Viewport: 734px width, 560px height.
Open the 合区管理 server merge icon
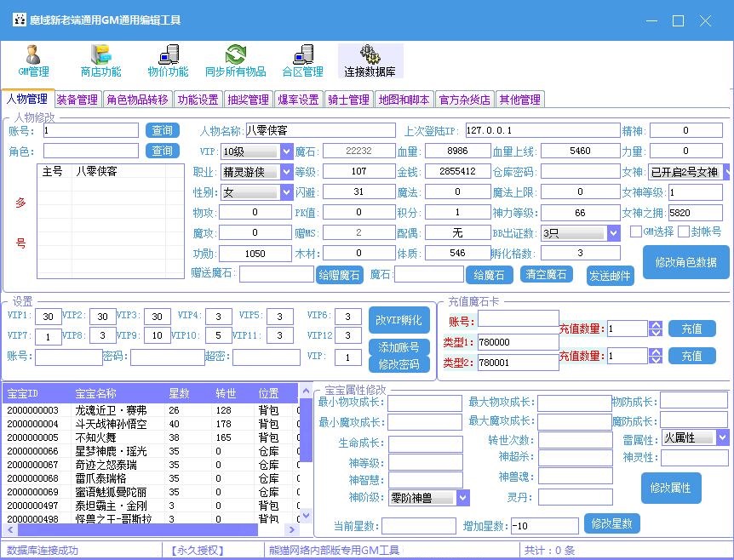pyautogui.click(x=303, y=61)
